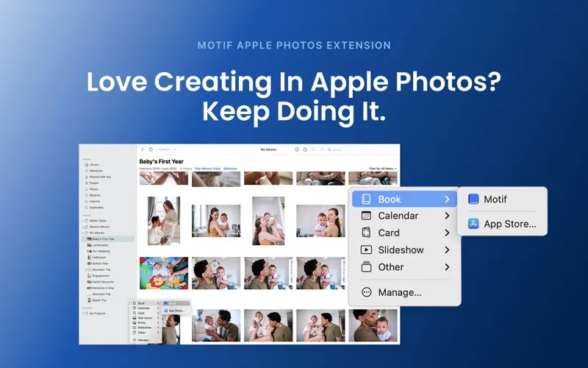Collapse the My Albums folder in sidebar
This screenshot has width=588, height=368.
pos(83,233)
